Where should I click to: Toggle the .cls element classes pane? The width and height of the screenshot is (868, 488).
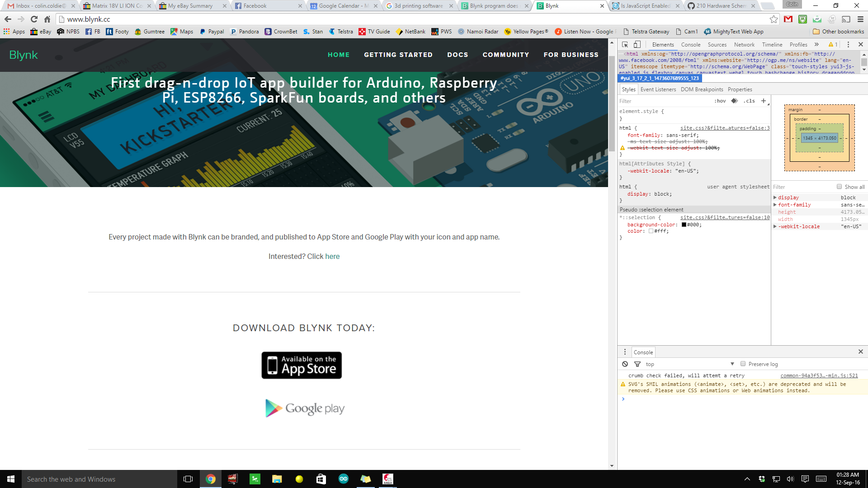tap(749, 101)
